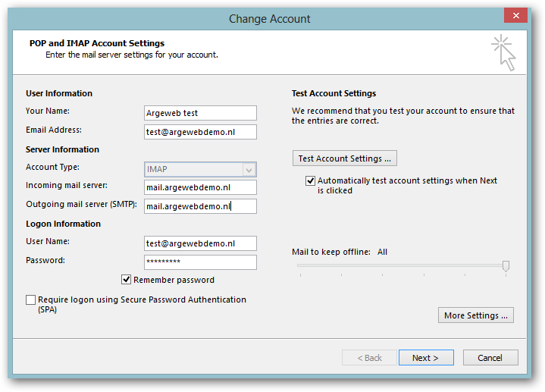This screenshot has height=392, width=545.
Task: Click the Account Type dropdown arrow
Action: tap(249, 170)
